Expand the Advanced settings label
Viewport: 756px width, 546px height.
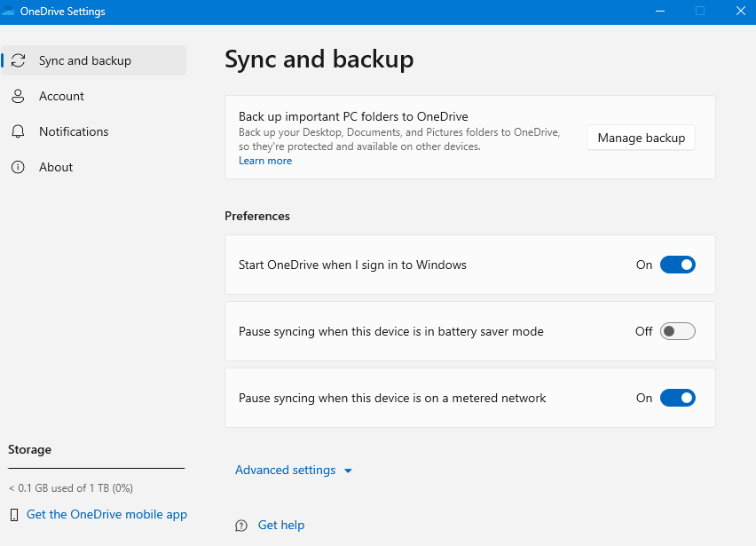[x=285, y=470]
